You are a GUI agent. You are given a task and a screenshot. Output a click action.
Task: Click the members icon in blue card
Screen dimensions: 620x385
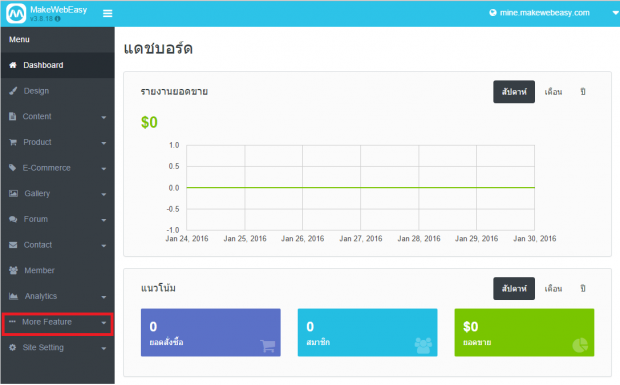[423, 345]
